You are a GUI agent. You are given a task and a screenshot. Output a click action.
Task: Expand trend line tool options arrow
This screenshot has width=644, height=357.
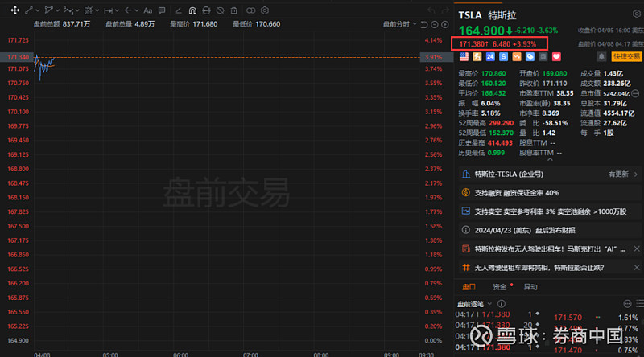click(37, 10)
